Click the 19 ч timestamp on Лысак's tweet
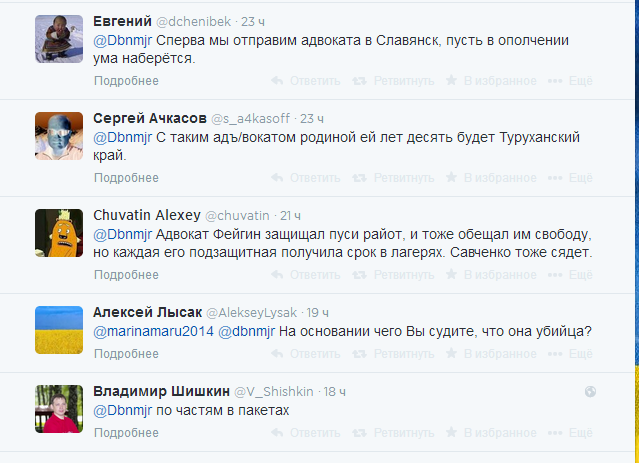The image size is (639, 463). (317, 313)
